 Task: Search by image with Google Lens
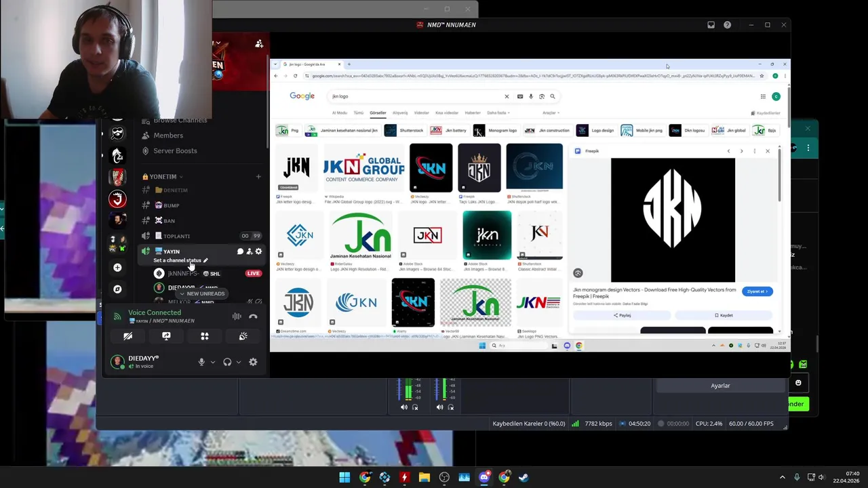click(541, 96)
